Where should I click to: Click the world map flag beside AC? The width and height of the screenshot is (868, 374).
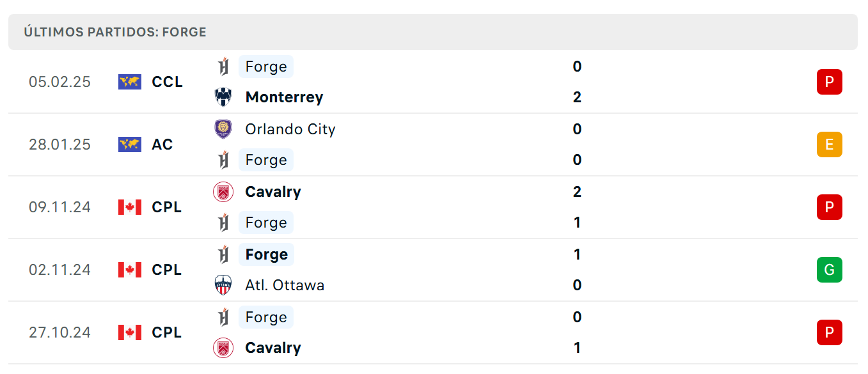[x=130, y=144]
